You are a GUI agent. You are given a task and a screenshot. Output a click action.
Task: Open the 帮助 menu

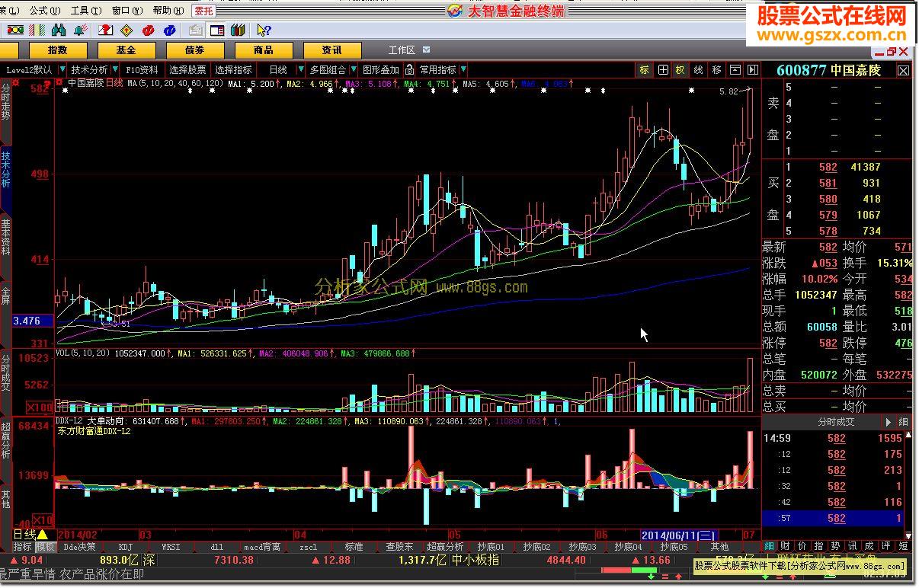click(x=167, y=11)
